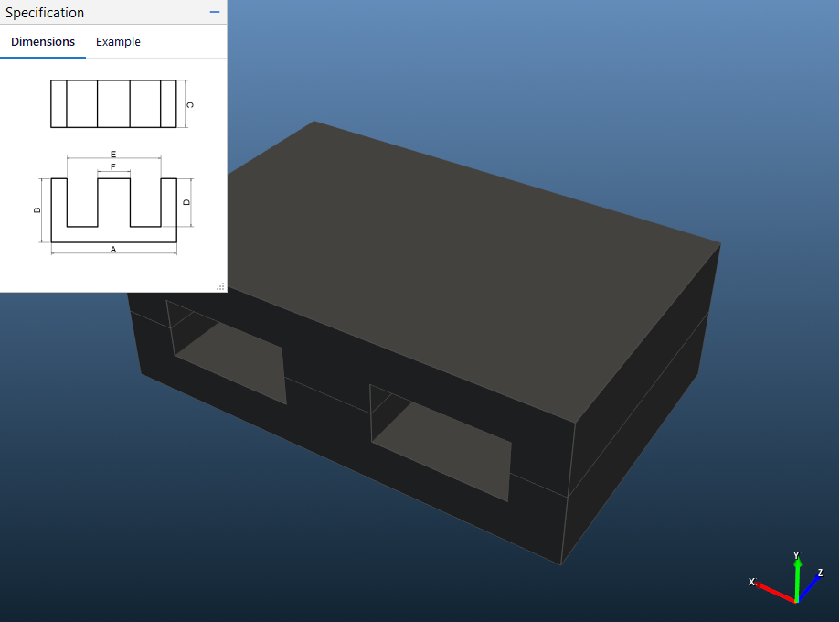Select the Dimensions tab

(43, 42)
